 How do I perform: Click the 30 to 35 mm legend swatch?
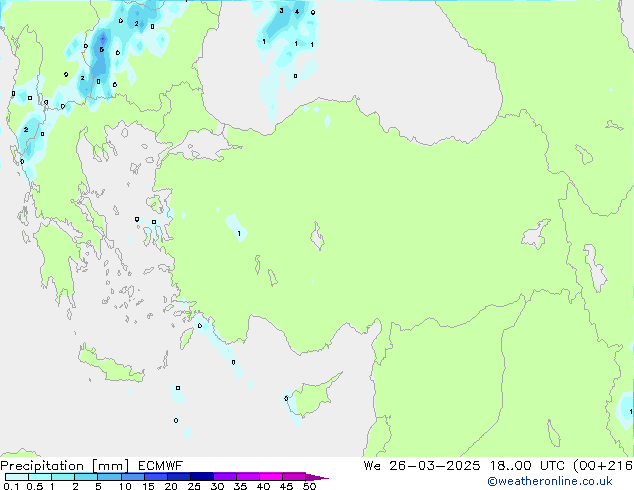click(225, 477)
